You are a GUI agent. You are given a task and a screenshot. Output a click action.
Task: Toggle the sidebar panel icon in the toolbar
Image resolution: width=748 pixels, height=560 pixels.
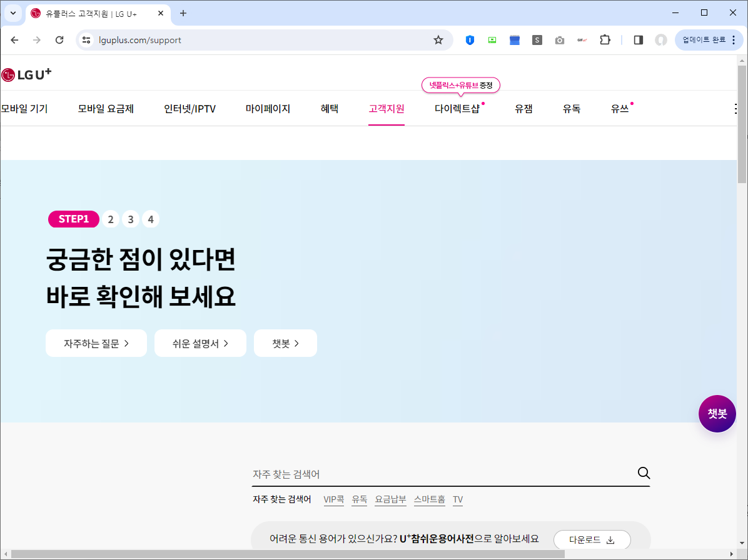[637, 39]
